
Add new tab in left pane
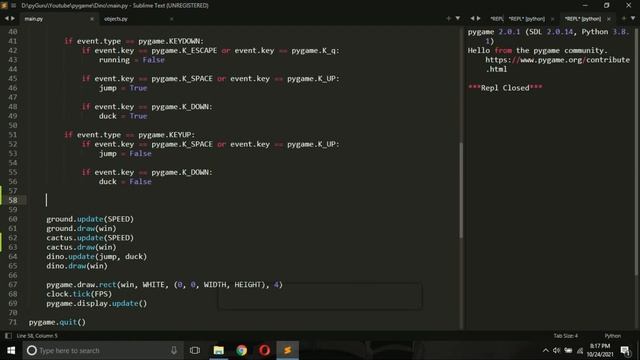449,18
